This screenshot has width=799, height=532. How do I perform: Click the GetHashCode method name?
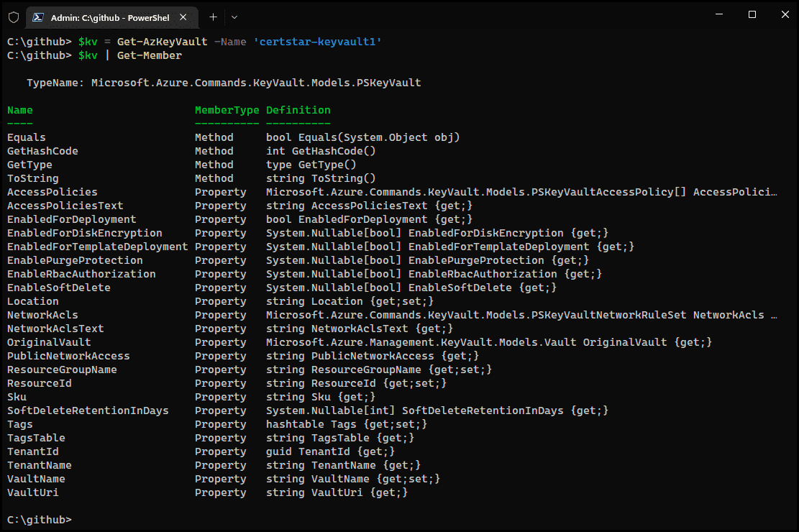42,152
